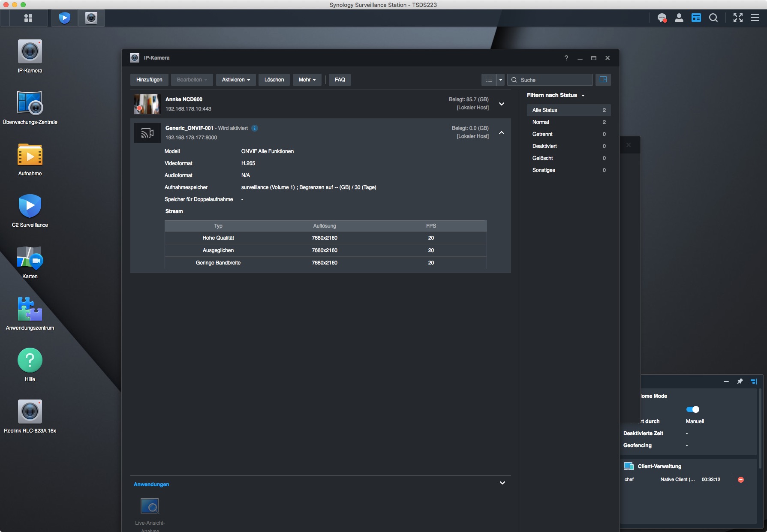Screen dimensions: 767x532
Task: Open the IP-Kamera desktop icon
Action: coord(30,56)
